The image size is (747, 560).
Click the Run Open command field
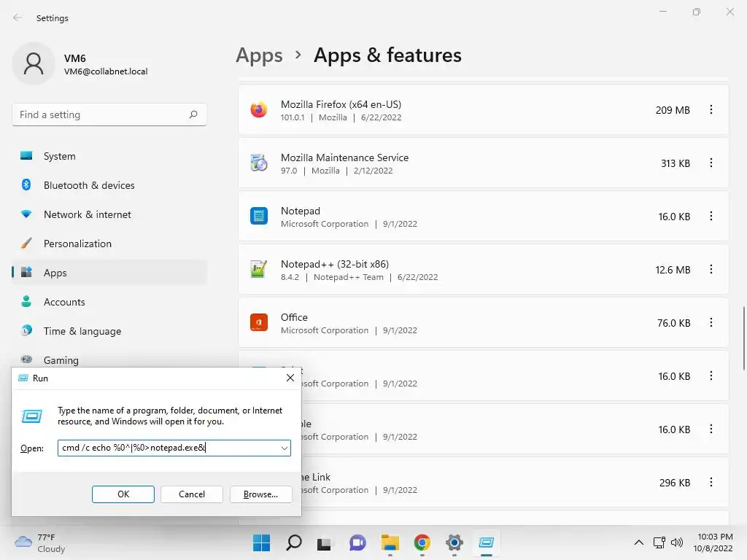[x=174, y=448]
